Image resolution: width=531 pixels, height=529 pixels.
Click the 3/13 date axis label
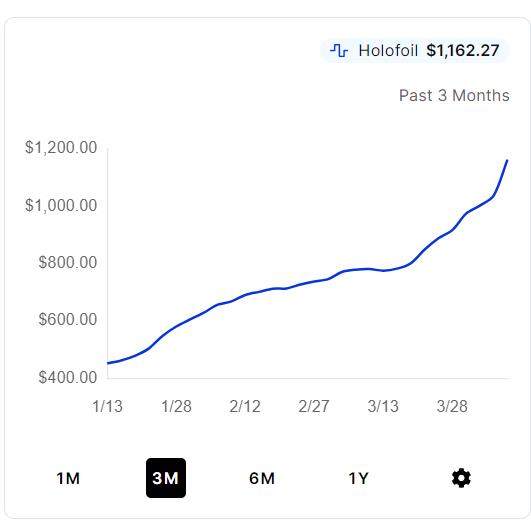383,406
